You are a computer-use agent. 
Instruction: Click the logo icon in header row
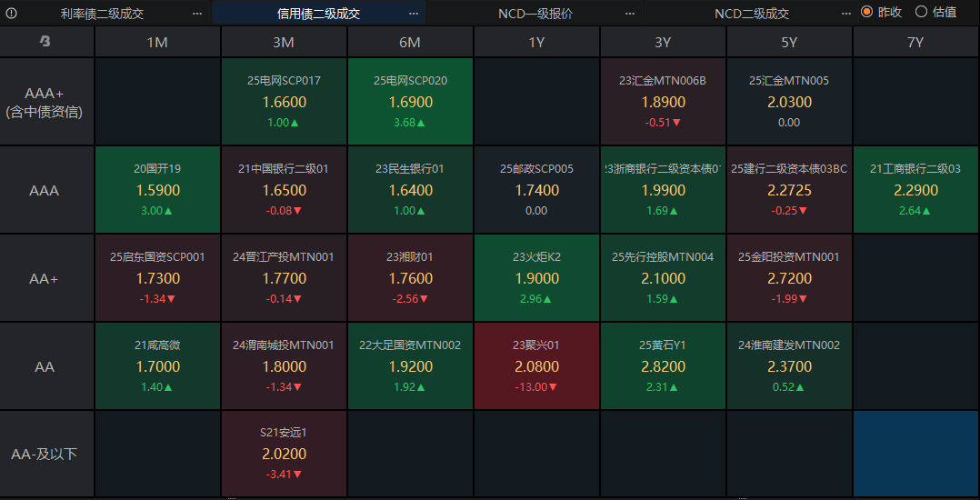(46, 42)
